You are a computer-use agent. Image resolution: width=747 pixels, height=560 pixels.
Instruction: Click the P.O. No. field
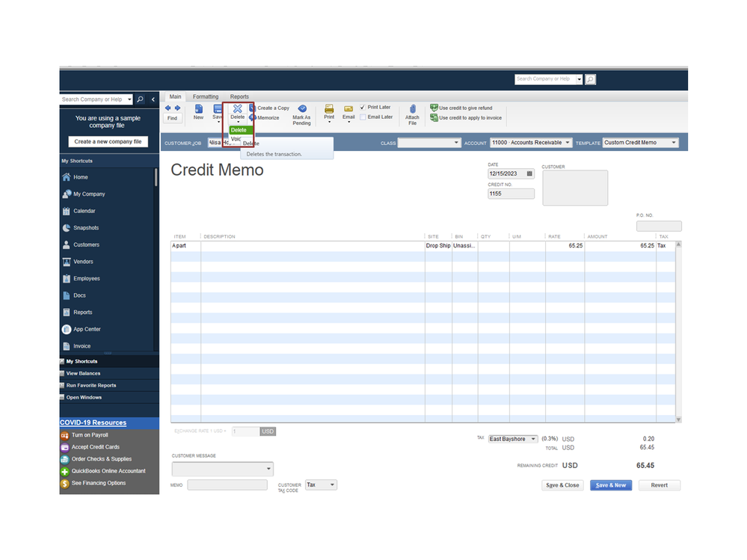pos(659,227)
